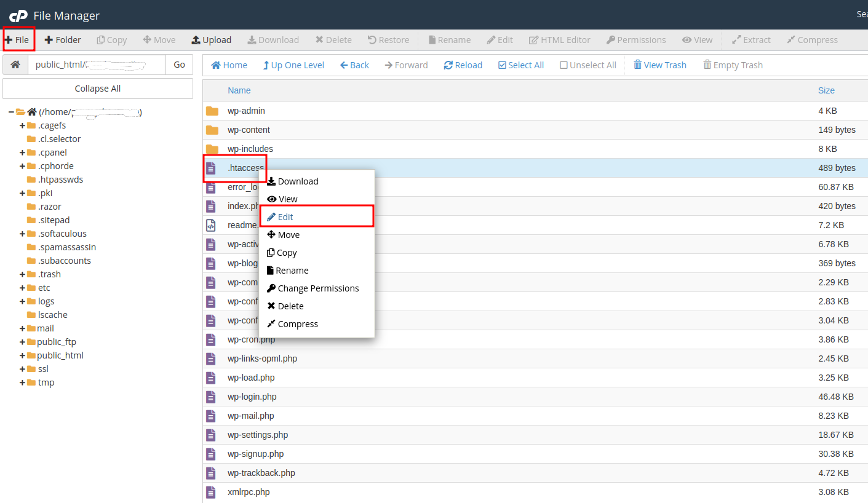Image resolution: width=868 pixels, height=503 pixels.
Task: Click the Move toolbar button
Action: (x=159, y=40)
